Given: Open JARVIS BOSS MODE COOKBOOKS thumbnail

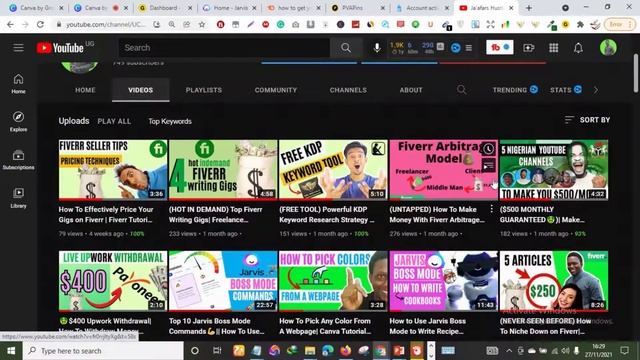Looking at the screenshot, I should click(444, 281).
